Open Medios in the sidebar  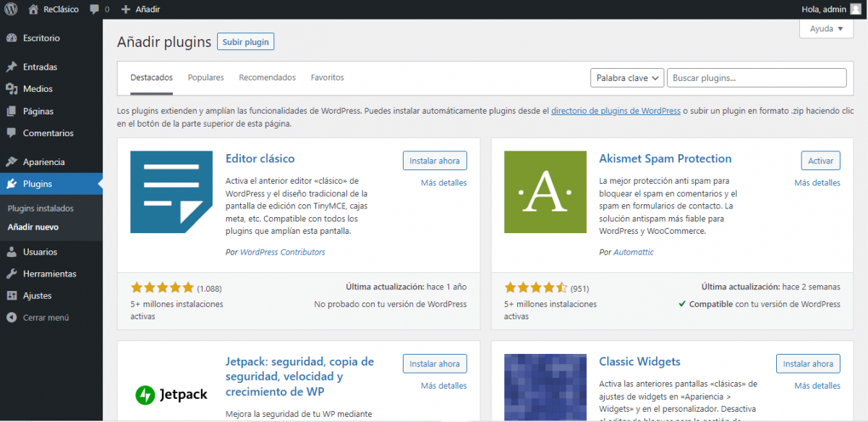pos(38,89)
